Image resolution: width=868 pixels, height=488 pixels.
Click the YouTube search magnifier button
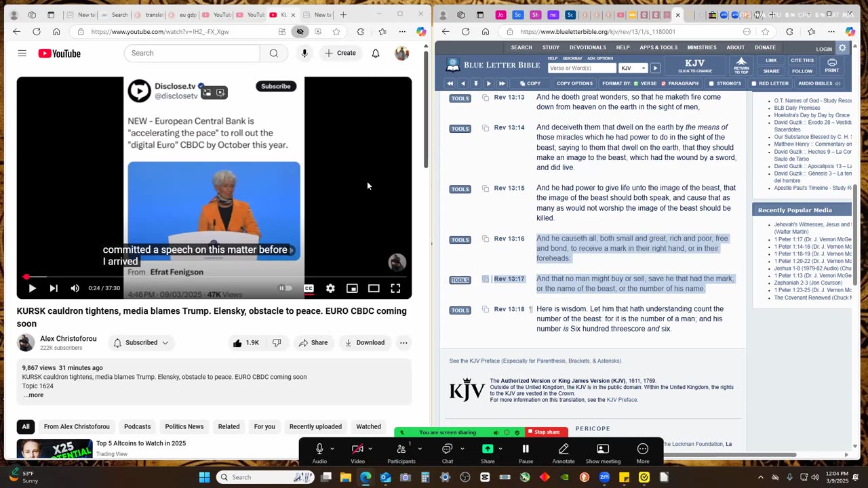point(274,53)
